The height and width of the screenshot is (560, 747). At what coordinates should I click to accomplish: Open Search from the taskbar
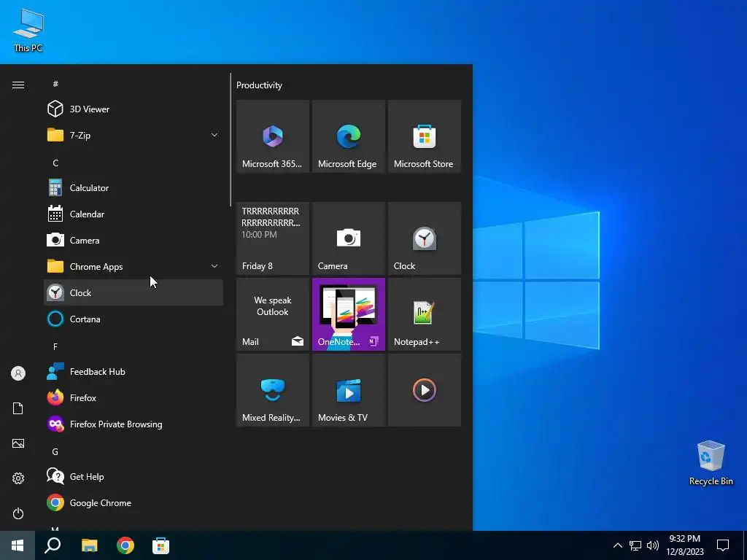pyautogui.click(x=53, y=545)
